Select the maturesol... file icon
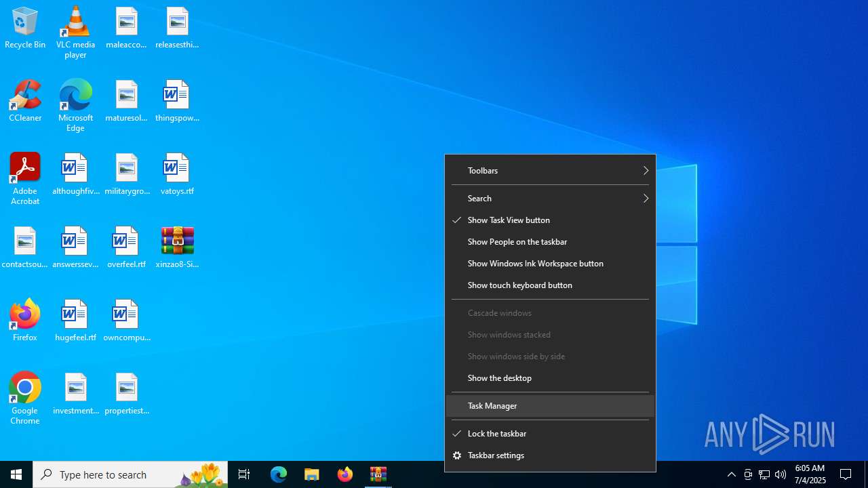 click(x=126, y=102)
